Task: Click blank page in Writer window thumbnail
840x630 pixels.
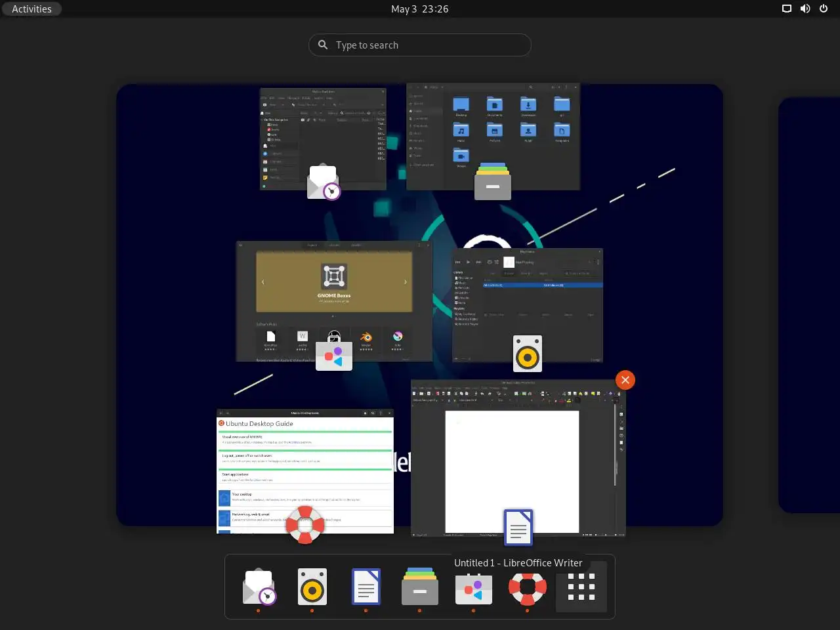Action: coord(512,471)
